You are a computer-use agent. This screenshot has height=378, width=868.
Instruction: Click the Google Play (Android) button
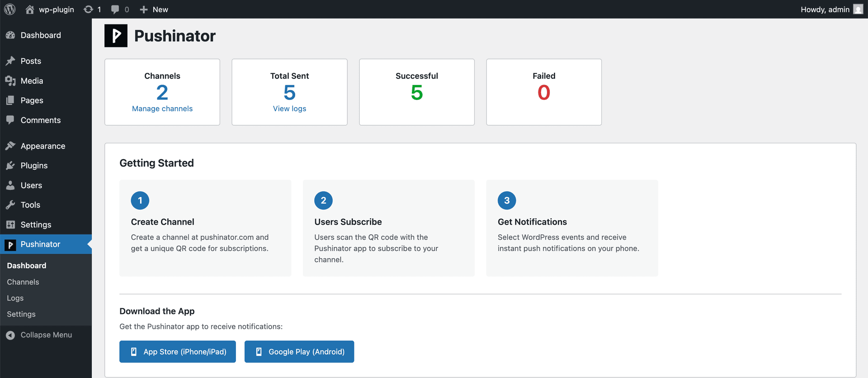(x=299, y=352)
